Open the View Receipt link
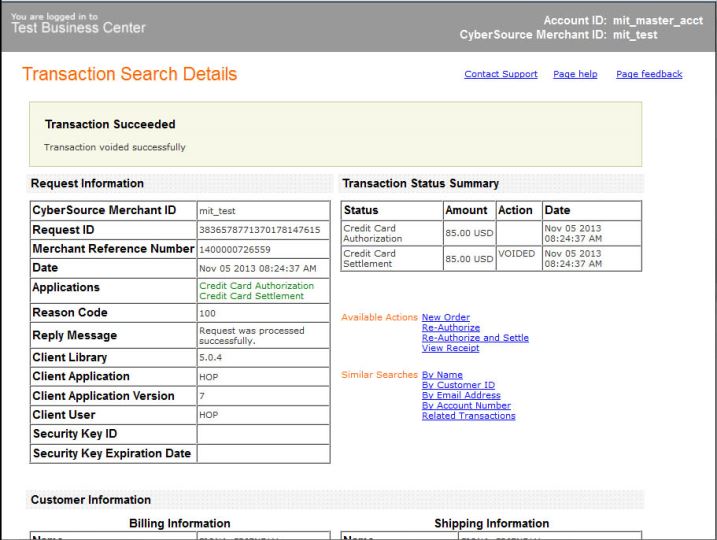The height and width of the screenshot is (540, 717). click(x=450, y=348)
